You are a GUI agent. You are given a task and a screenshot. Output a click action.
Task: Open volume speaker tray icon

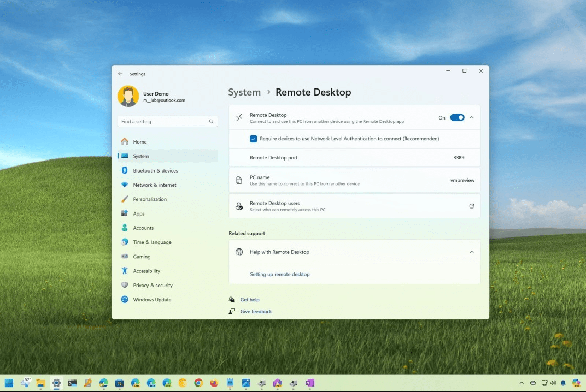point(554,383)
